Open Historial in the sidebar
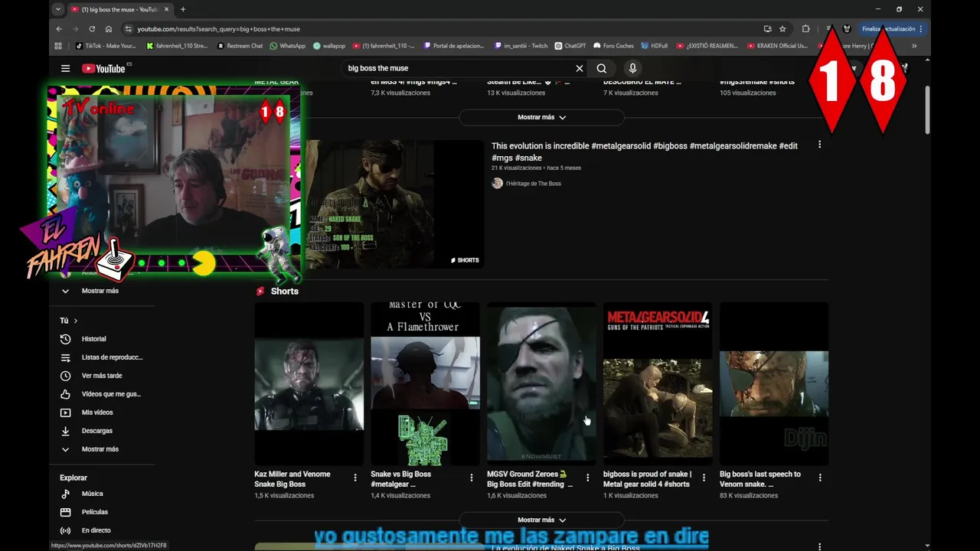The height and width of the screenshot is (551, 980). tap(93, 339)
